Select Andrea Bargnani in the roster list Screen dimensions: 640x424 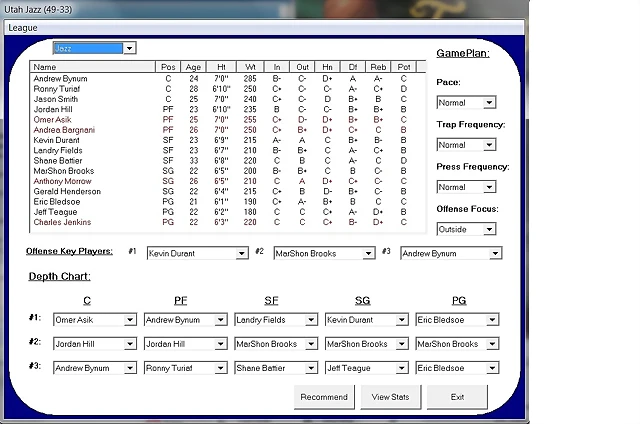tap(228, 130)
